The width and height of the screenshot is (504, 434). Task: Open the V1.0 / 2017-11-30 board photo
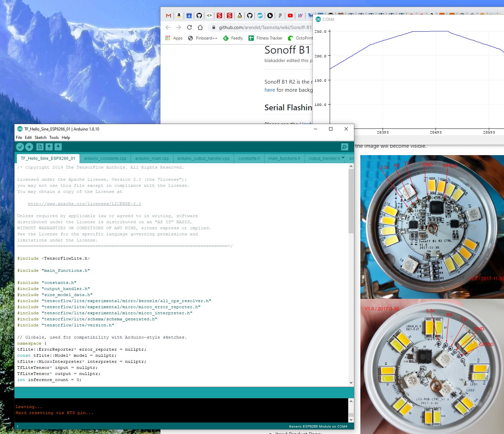click(x=432, y=227)
